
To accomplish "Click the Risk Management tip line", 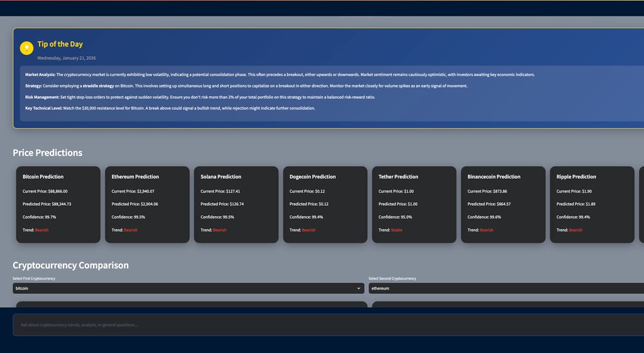I will coord(200,98).
